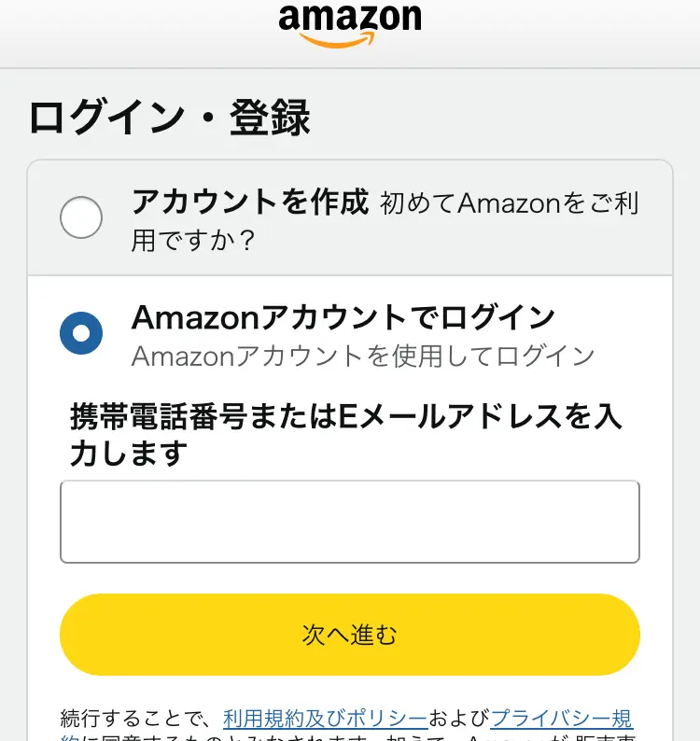Focus the phone number or email input field
The image size is (700, 741).
[350, 522]
